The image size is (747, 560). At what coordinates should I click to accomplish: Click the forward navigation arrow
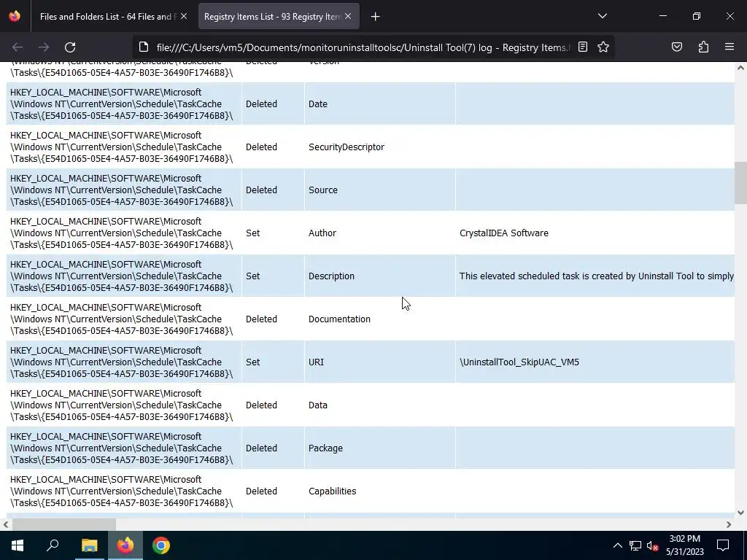[44, 47]
